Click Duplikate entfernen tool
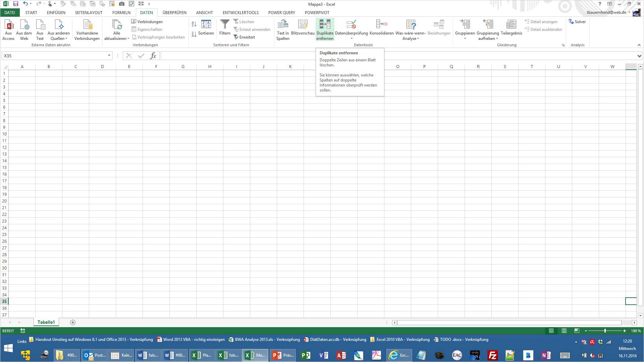The width and height of the screenshot is (644, 362). click(325, 30)
